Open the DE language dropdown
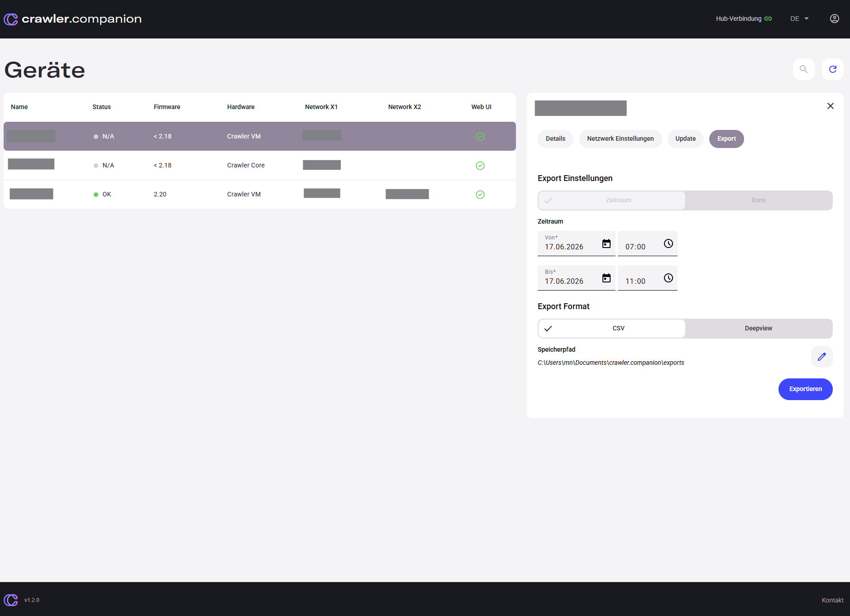 tap(799, 19)
